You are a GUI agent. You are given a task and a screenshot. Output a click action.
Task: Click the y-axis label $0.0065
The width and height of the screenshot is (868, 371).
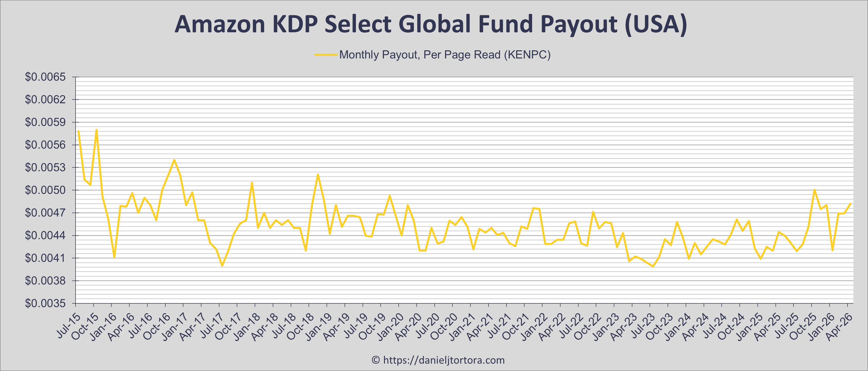coord(45,77)
